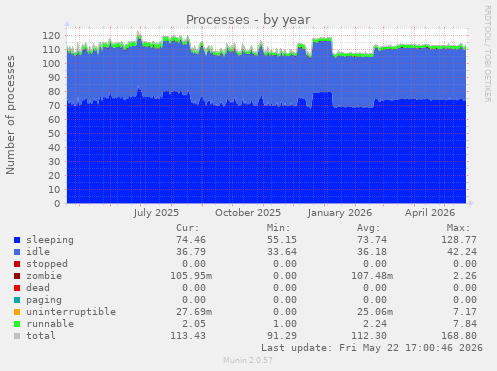Click the sleeping legend color swatch
Viewport: 497px width, 371px height.
[17, 240]
